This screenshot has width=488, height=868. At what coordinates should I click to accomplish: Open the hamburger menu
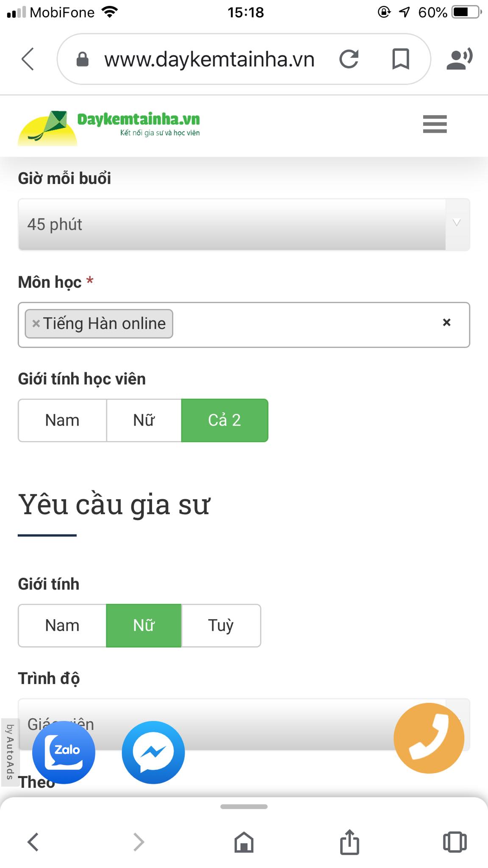[x=435, y=125]
